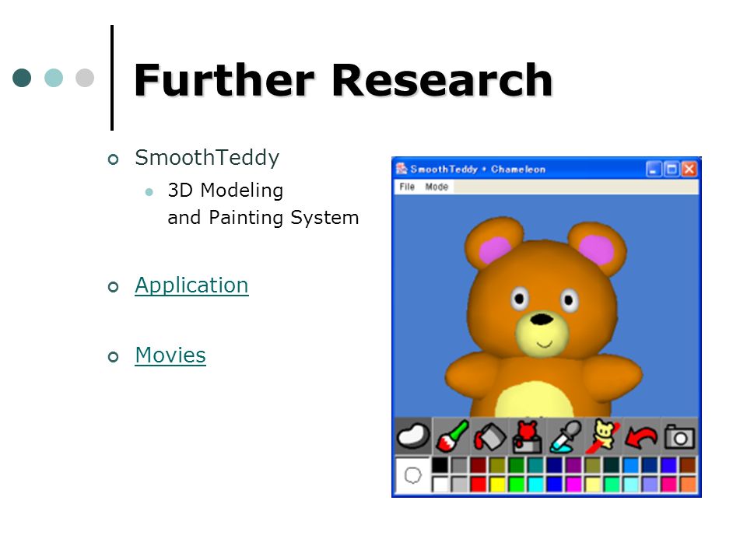Close the SmoothTeddy window
The image size is (747, 560).
click(689, 169)
